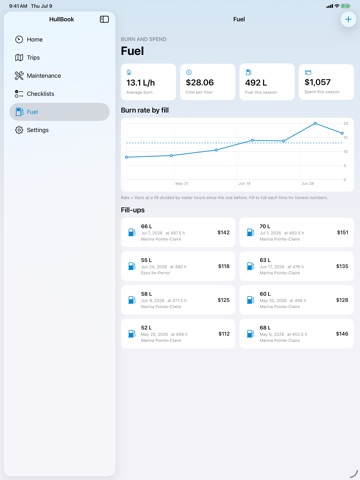Click the $146 amount on the 68 L fill-up
Viewport: 360px width, 480px height.
pyautogui.click(x=342, y=334)
